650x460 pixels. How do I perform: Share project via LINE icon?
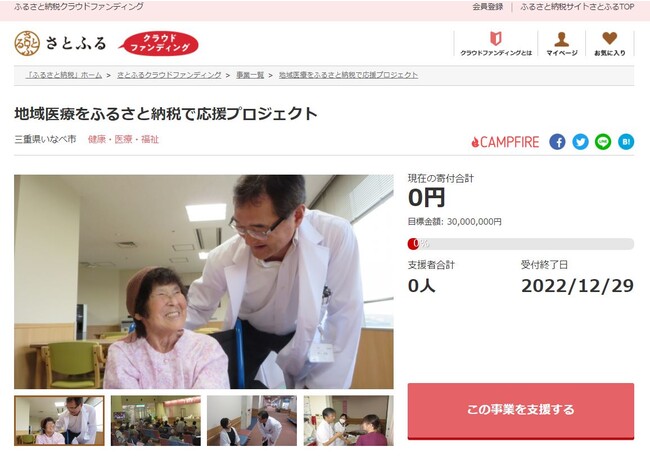603,142
